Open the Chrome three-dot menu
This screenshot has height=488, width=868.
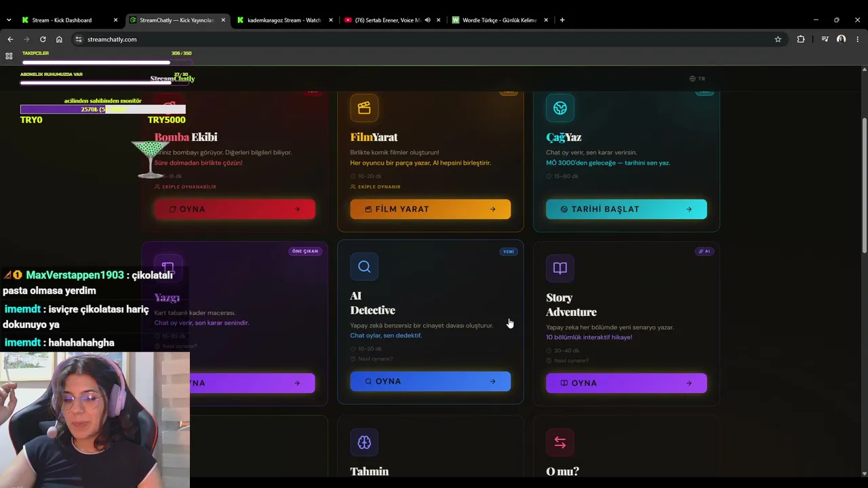click(858, 39)
